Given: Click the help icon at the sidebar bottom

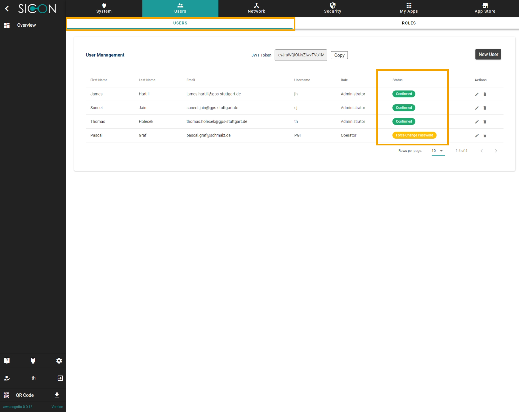Looking at the screenshot, I should point(7,360).
